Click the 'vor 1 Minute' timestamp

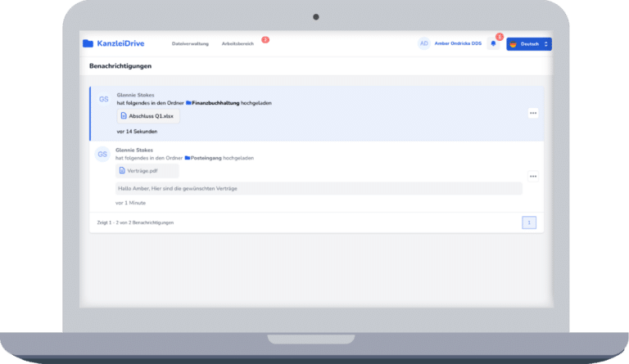coord(130,203)
